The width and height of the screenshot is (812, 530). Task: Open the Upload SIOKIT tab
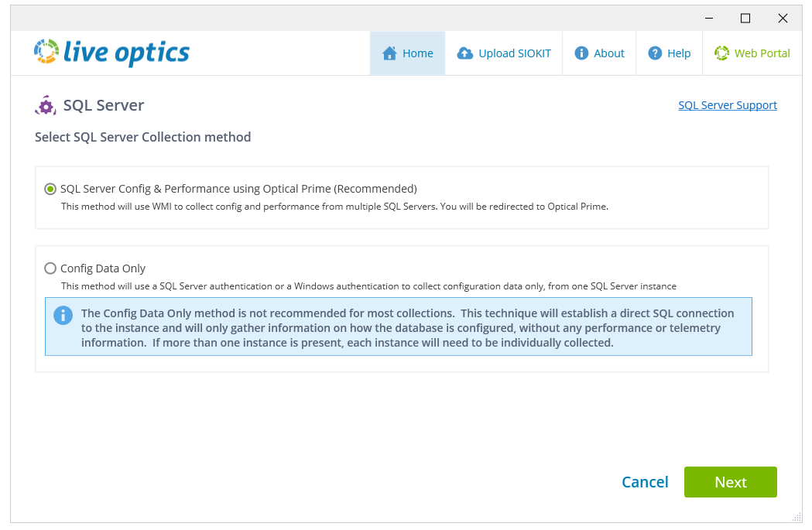[504, 53]
